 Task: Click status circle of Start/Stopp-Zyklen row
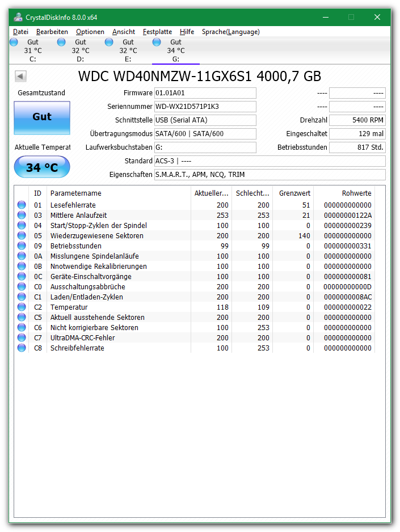22,225
